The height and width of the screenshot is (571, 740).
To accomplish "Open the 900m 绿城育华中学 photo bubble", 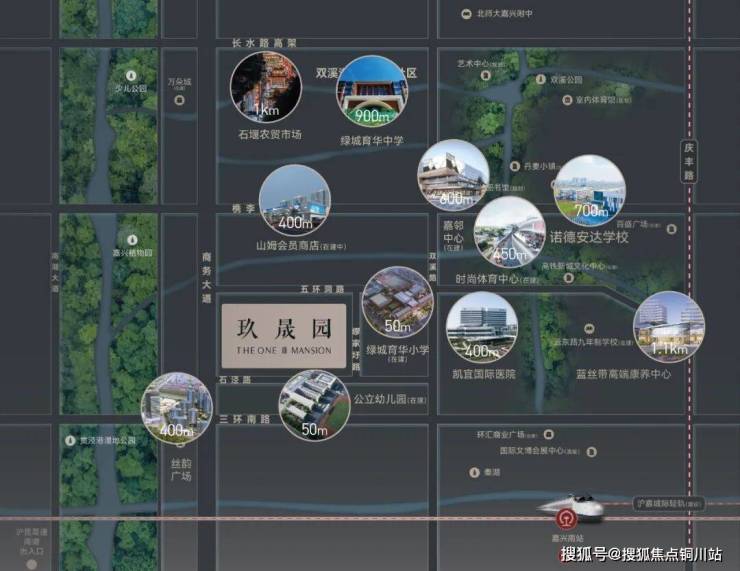I will click(x=372, y=92).
